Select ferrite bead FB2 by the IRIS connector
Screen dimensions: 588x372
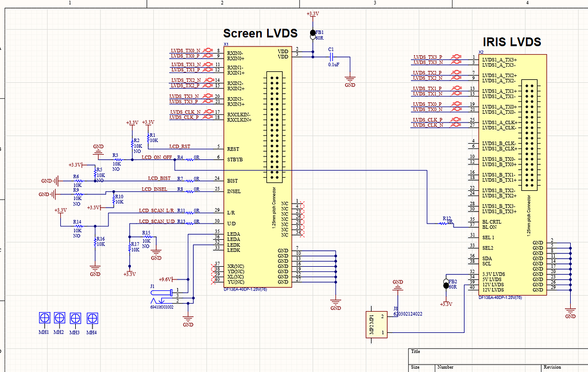point(446,283)
